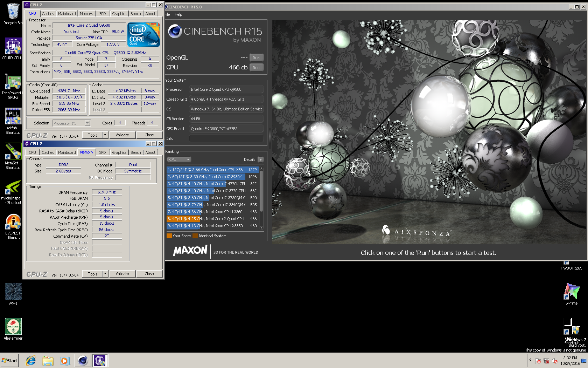Switch to SPD tab in upper CPU-Z
Image resolution: width=588 pixels, height=368 pixels.
coord(103,14)
